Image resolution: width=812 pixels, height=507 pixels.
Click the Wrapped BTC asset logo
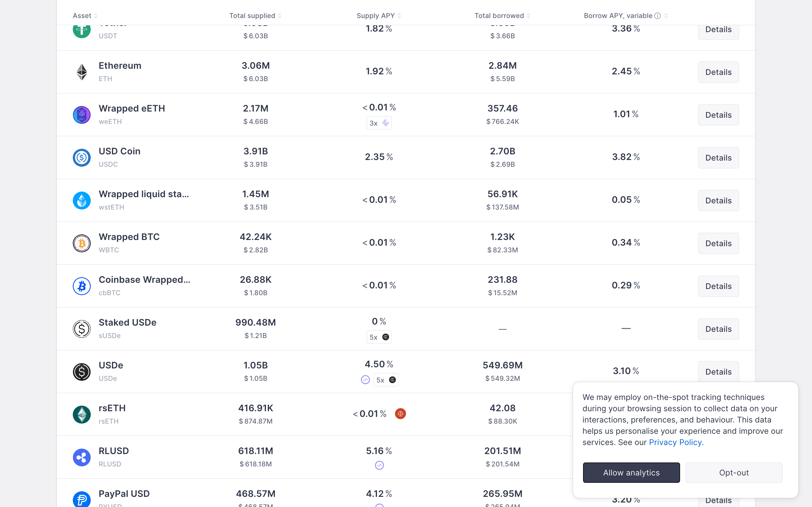coord(81,243)
